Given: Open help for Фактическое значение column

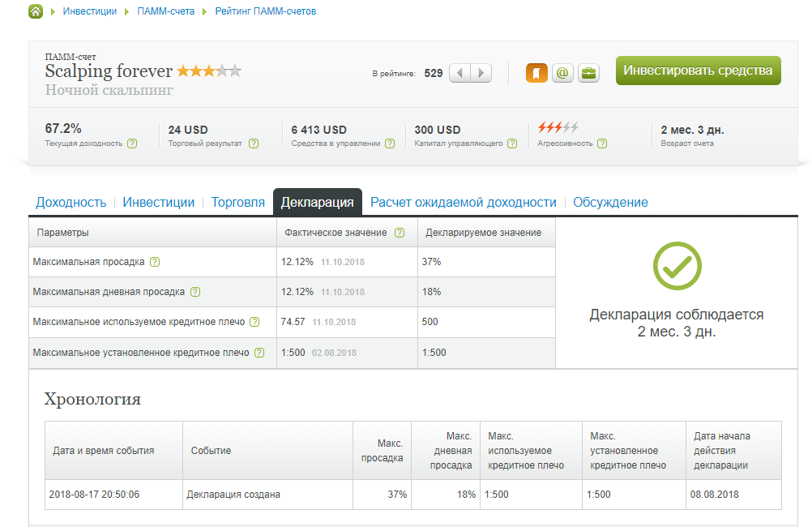Looking at the screenshot, I should click(400, 233).
